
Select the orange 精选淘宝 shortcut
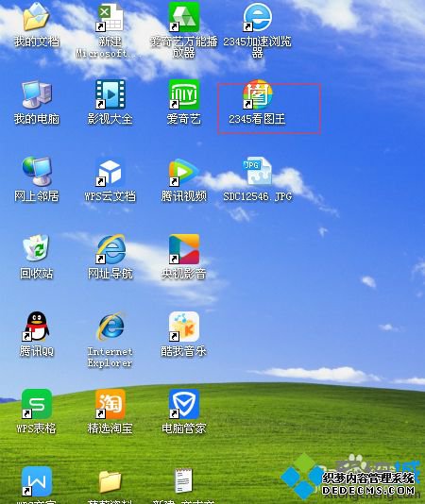[110, 404]
